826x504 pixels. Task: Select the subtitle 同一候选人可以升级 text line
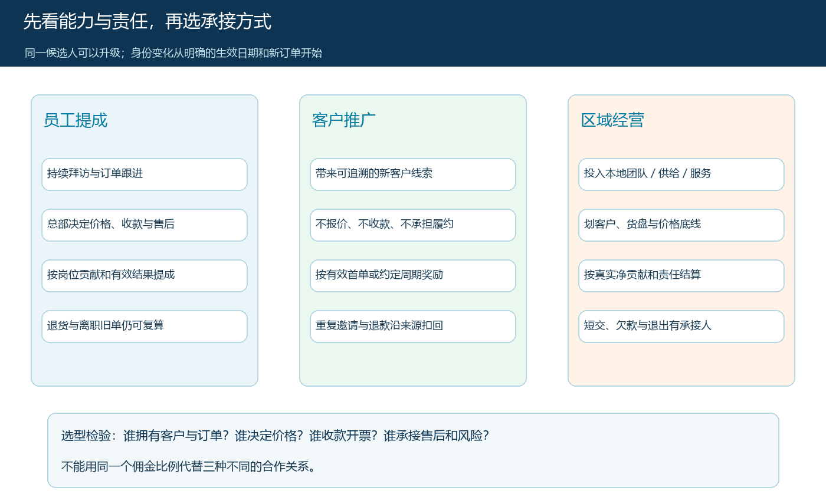(x=173, y=53)
